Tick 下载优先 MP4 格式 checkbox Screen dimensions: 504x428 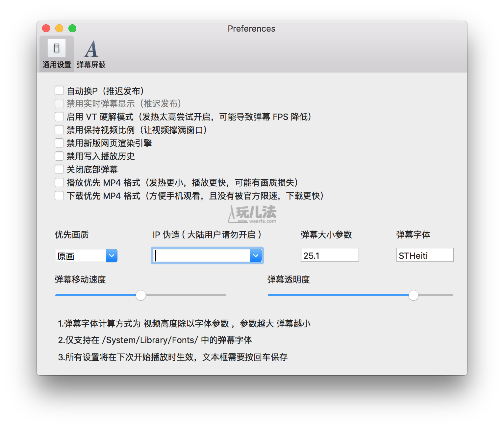point(59,196)
